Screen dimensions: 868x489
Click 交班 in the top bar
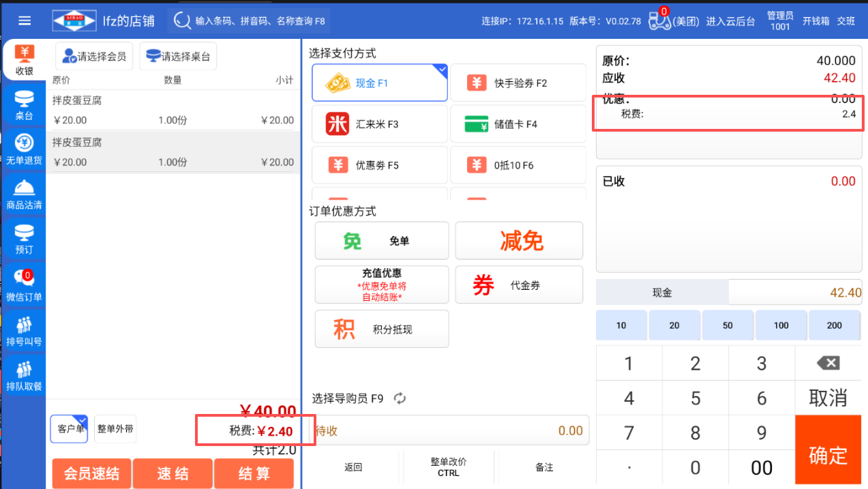(845, 21)
